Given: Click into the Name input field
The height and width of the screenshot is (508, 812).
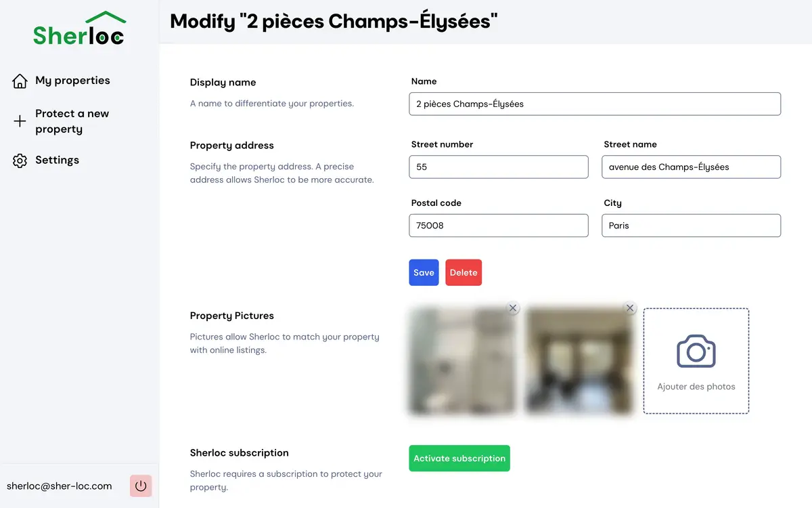Looking at the screenshot, I should click(595, 104).
